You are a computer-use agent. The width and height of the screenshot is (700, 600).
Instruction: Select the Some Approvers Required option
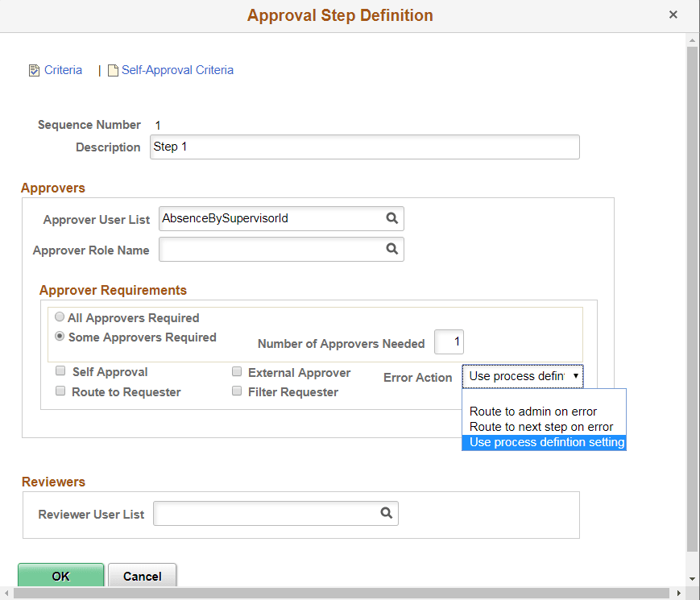60,336
